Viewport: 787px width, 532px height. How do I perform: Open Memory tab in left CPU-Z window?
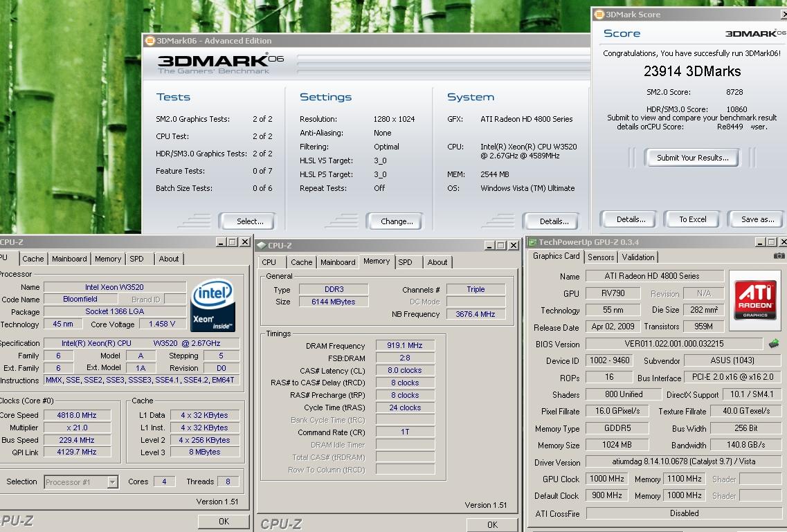click(108, 259)
